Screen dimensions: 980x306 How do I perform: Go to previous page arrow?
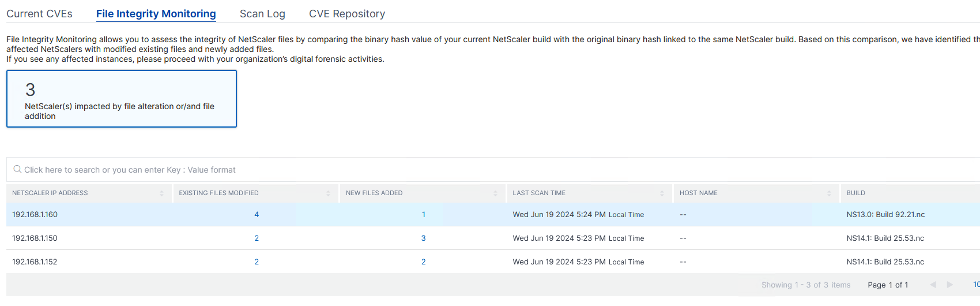pos(933,285)
